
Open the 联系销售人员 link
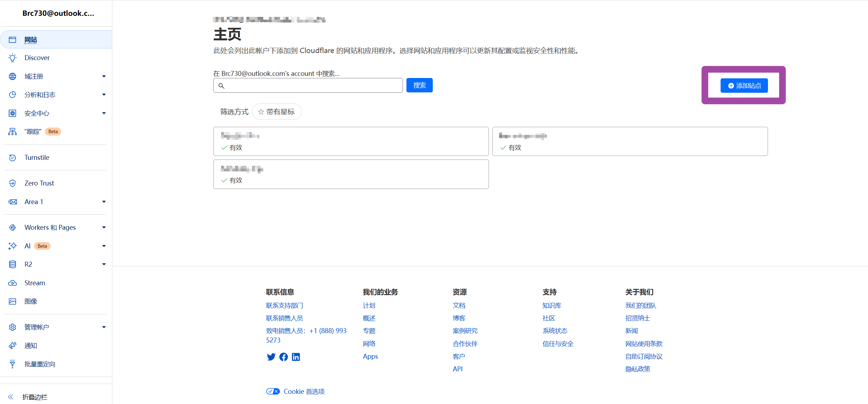[x=284, y=318]
